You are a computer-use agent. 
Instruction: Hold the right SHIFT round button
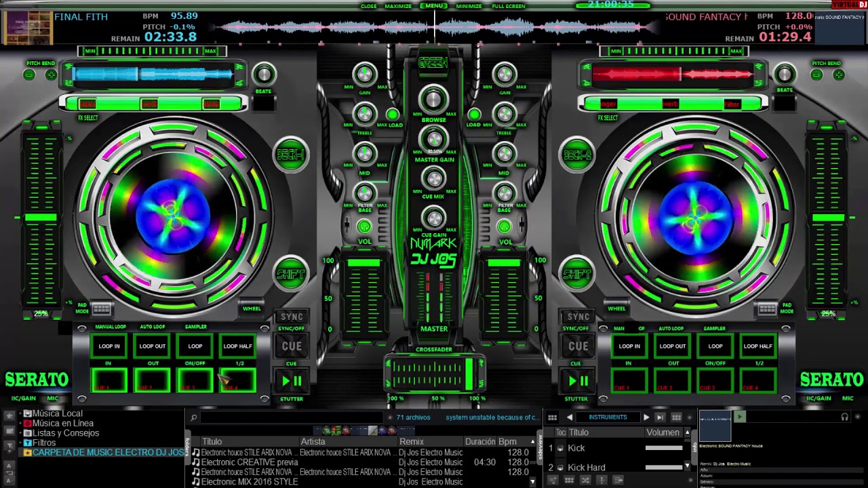(x=577, y=274)
